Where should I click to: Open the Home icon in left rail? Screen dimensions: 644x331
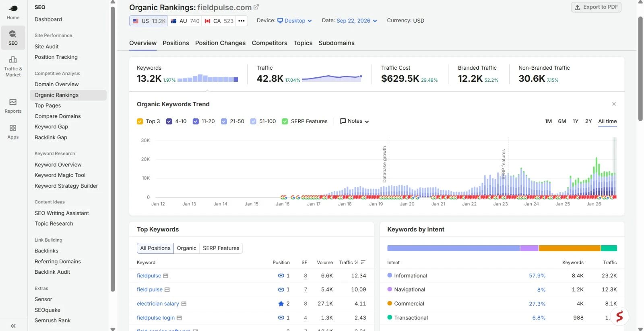13,12
